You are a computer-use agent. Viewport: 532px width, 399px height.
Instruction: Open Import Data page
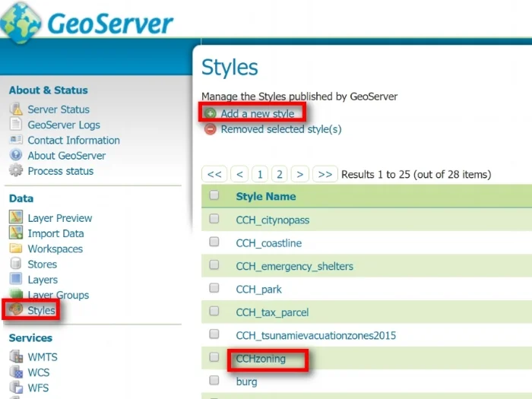55,233
